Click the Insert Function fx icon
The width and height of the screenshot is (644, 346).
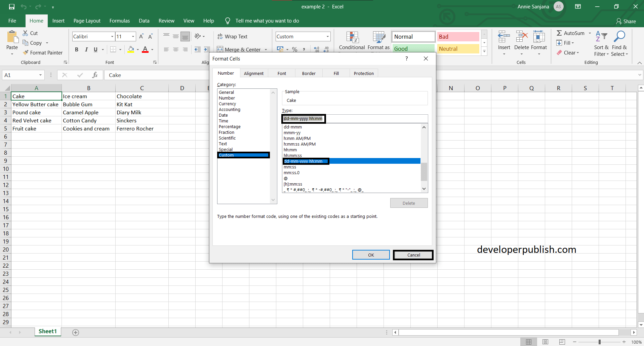click(x=95, y=75)
